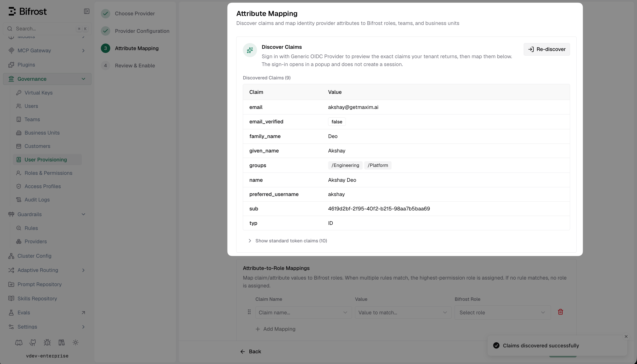
Task: Click the Adaptive Routing shuffle icon
Action: pos(11,270)
